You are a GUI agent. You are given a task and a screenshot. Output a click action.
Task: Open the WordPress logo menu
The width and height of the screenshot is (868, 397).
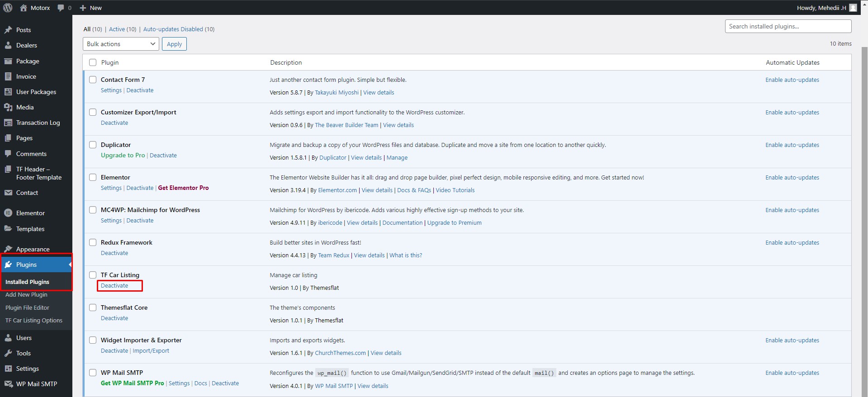[x=8, y=8]
